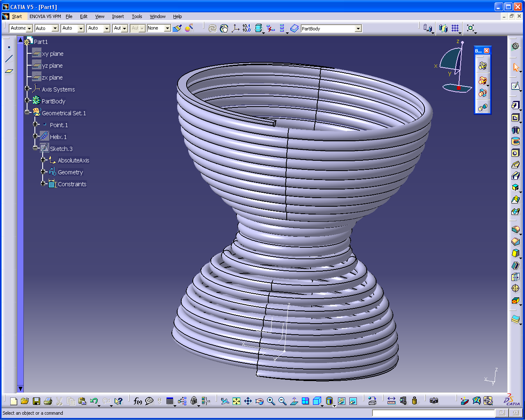This screenshot has width=525, height=420.
Task: Click the Capture camera icon
Action: tap(434, 401)
